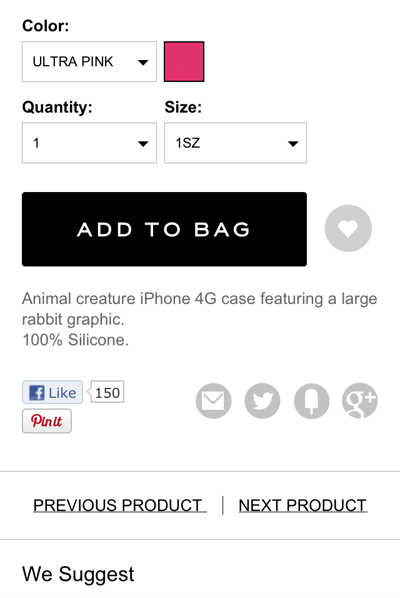Click the We Suggest heading
Image resolution: width=400 pixels, height=598 pixels.
click(78, 574)
